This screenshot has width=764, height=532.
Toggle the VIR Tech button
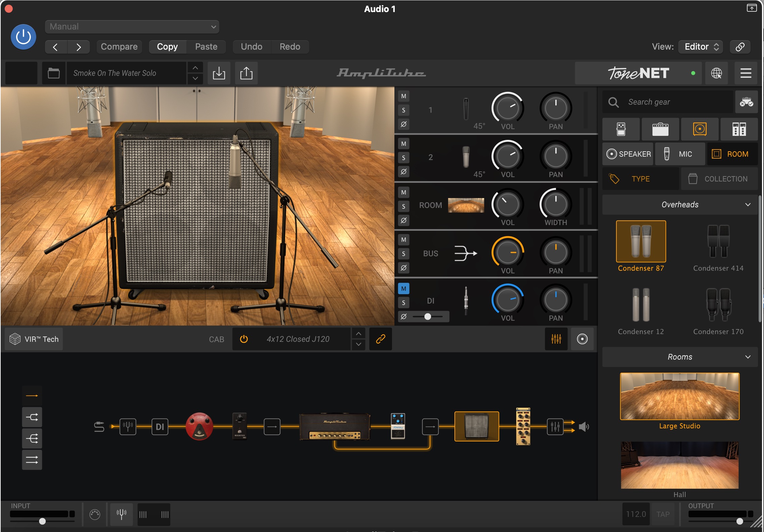[x=34, y=339]
